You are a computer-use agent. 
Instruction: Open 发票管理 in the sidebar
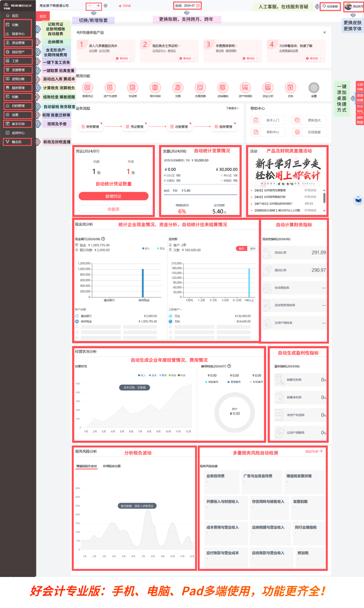point(18,70)
